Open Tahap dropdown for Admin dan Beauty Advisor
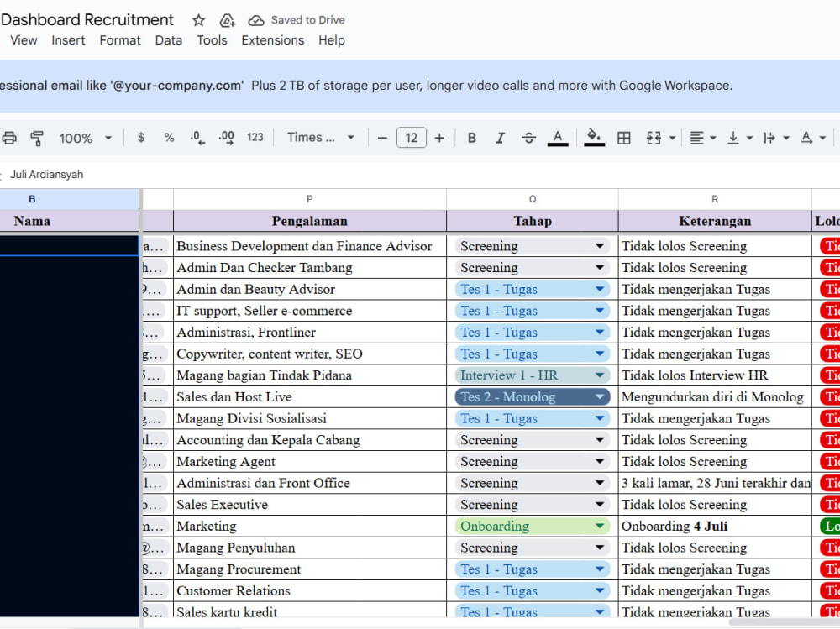This screenshot has height=629, width=840. [600, 290]
